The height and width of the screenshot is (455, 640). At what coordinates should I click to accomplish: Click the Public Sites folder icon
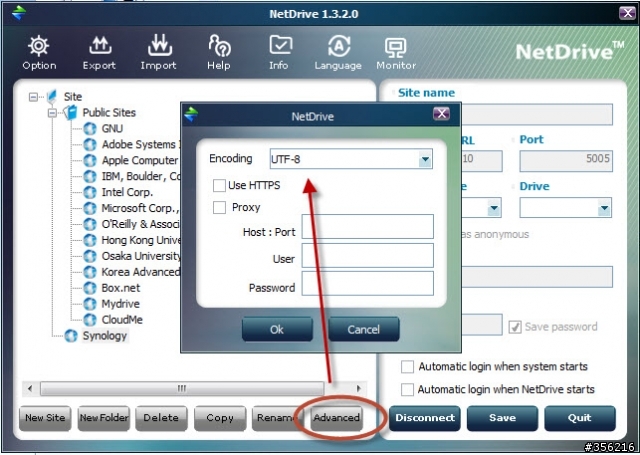71,112
